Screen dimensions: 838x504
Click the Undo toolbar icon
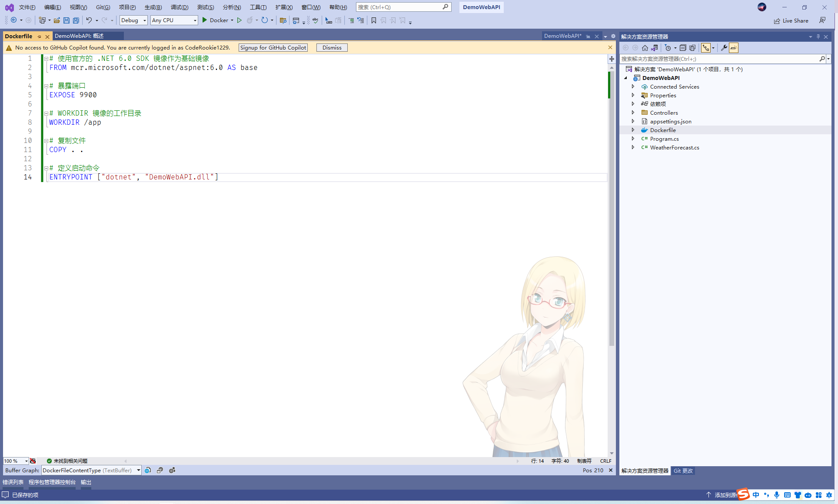pyautogui.click(x=89, y=20)
